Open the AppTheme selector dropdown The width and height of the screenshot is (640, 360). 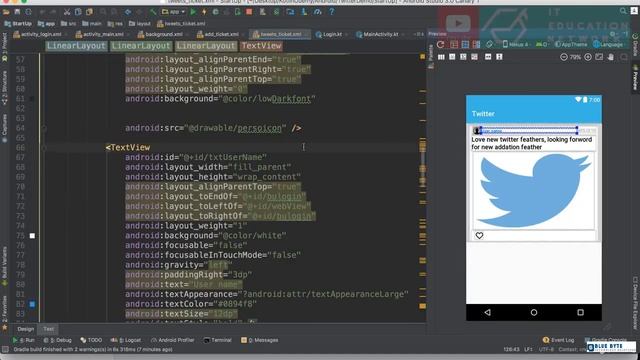tap(571, 44)
